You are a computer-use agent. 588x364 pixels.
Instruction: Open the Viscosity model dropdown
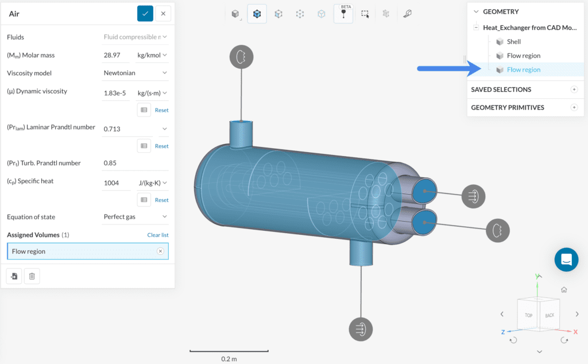[135, 73]
